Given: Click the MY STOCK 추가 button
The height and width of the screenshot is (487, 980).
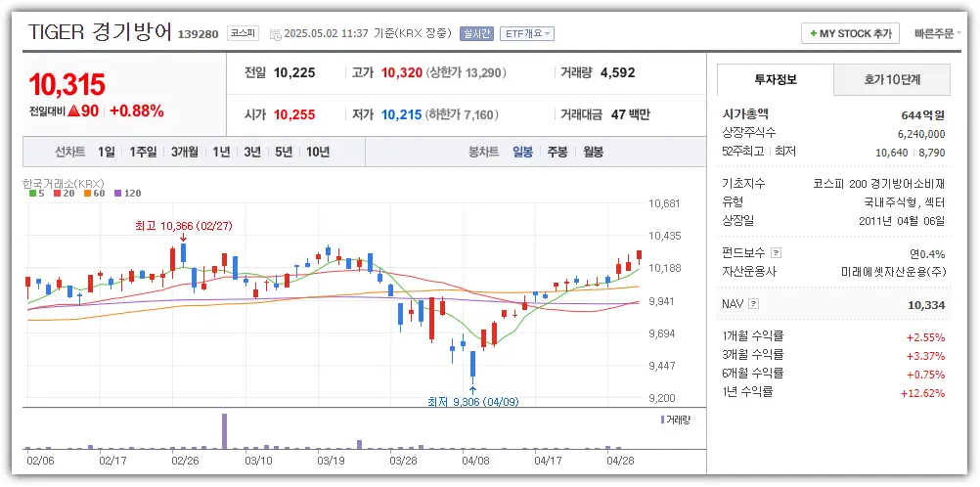Looking at the screenshot, I should point(849,33).
